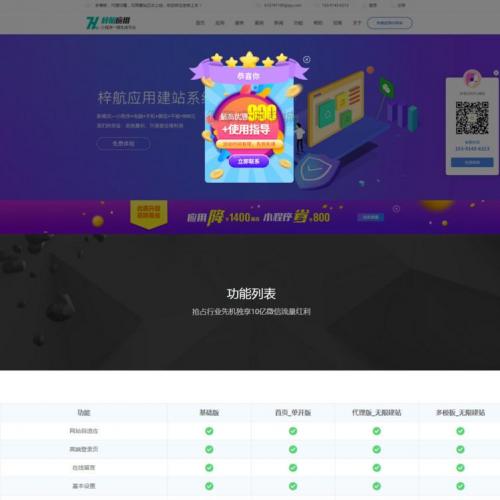
Task: Click 网站自适应 checkmark under 基础版
Action: coord(209,431)
